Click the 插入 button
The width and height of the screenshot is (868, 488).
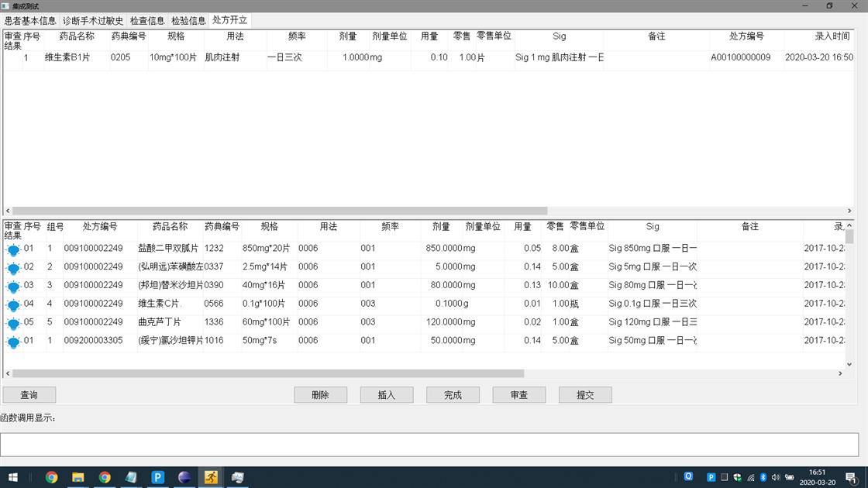[386, 395]
